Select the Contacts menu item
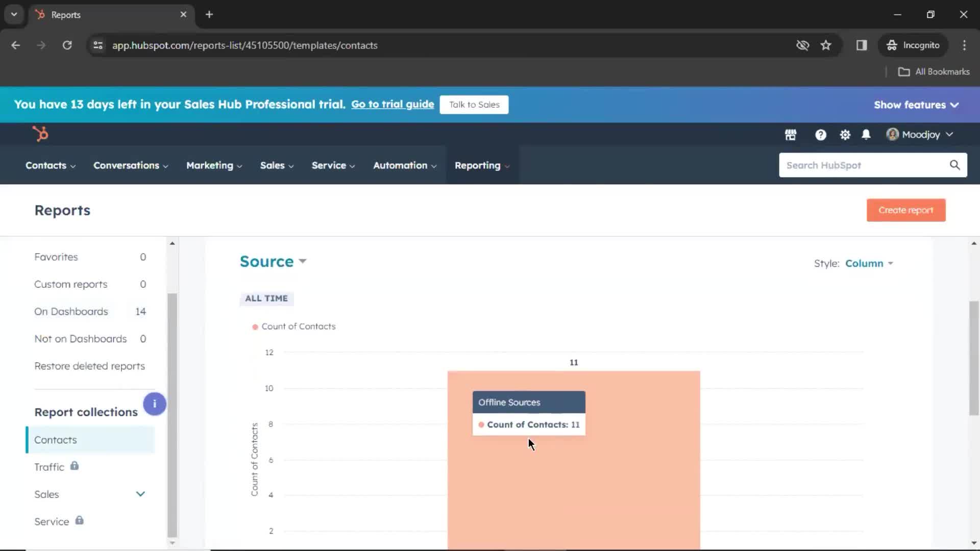Image resolution: width=980 pixels, height=551 pixels. point(46,165)
